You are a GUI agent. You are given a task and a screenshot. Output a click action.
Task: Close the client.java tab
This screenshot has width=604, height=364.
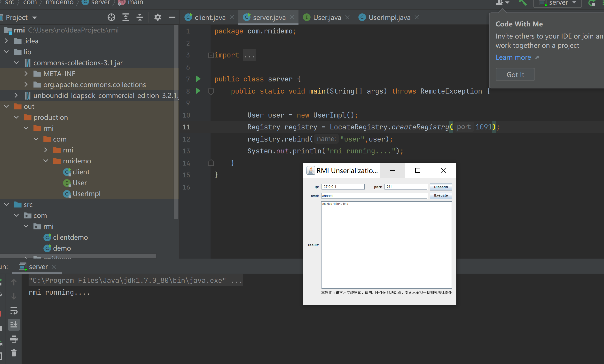coord(232,17)
